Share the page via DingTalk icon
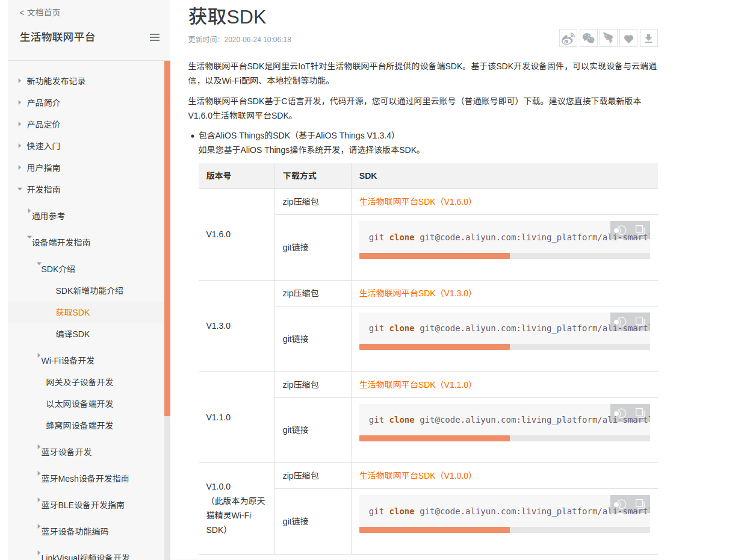 click(x=609, y=39)
